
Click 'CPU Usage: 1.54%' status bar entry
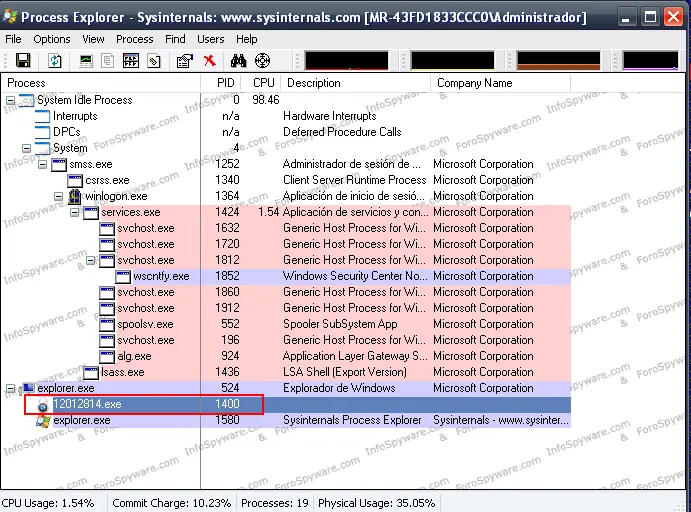[x=48, y=503]
